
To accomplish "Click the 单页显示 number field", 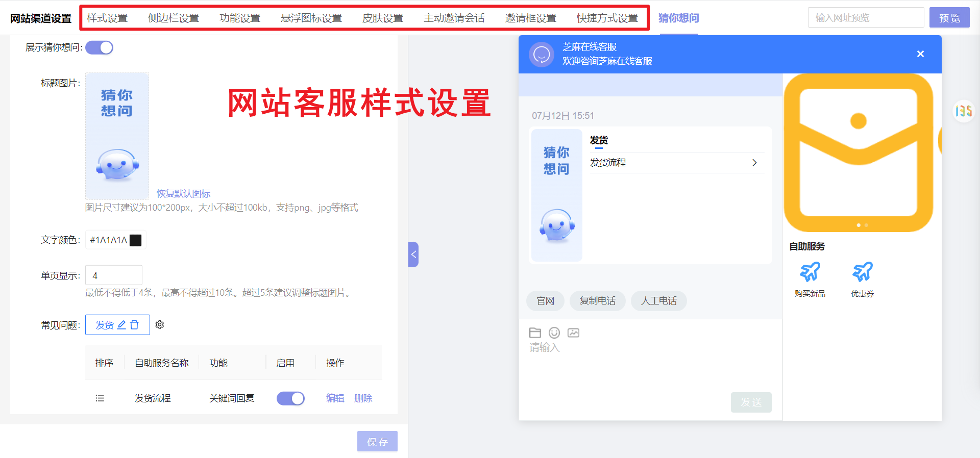I will point(113,275).
